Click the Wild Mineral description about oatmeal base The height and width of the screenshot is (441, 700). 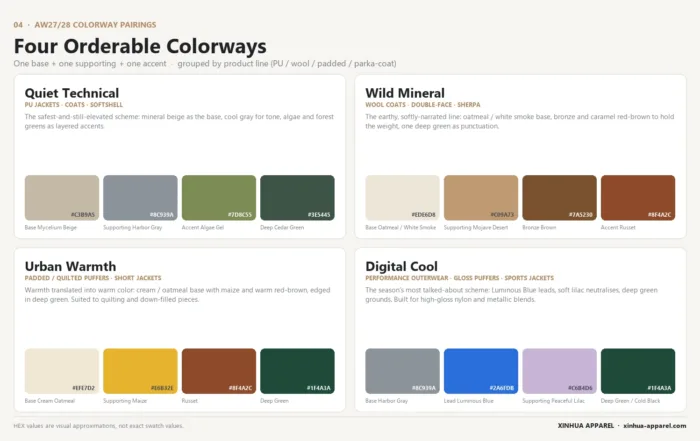point(520,121)
